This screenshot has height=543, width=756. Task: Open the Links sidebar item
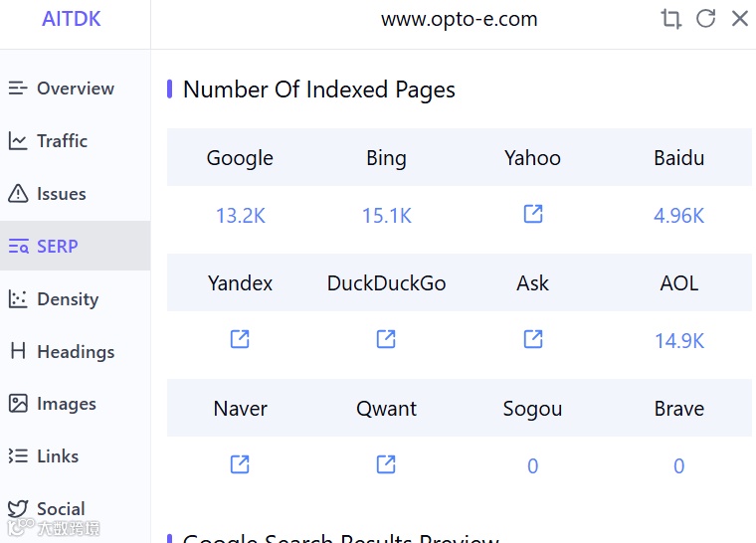[57, 456]
